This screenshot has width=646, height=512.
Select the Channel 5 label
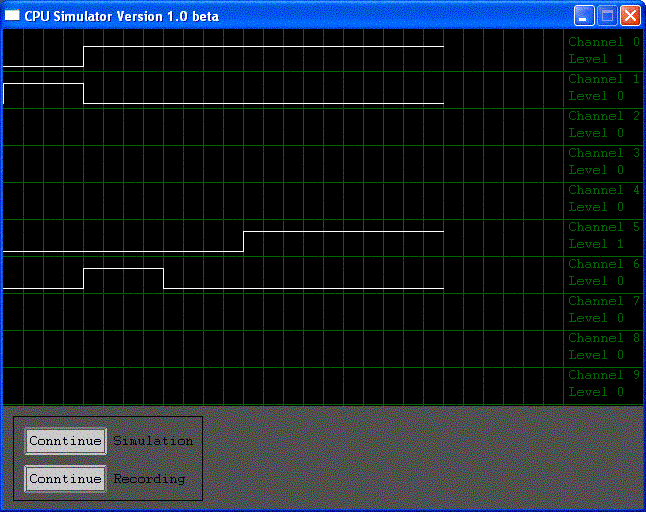pyautogui.click(x=604, y=227)
